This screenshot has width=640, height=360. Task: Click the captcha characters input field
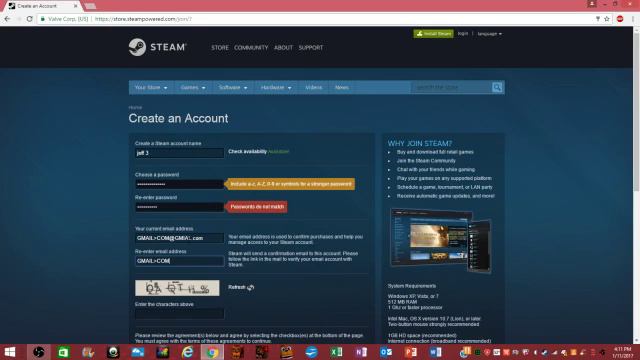[x=179, y=313]
